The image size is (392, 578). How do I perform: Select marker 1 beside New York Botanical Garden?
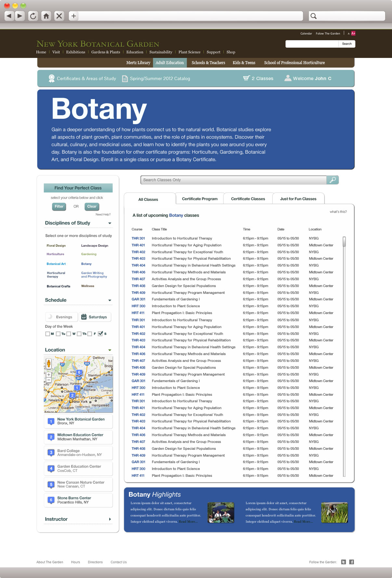[51, 421]
